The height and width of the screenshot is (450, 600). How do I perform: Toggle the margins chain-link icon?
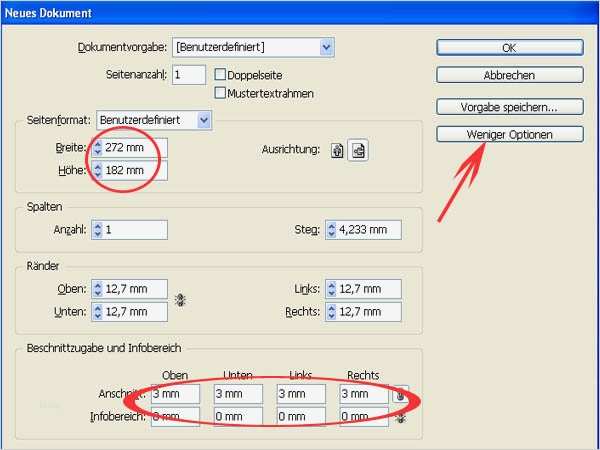coord(180,300)
